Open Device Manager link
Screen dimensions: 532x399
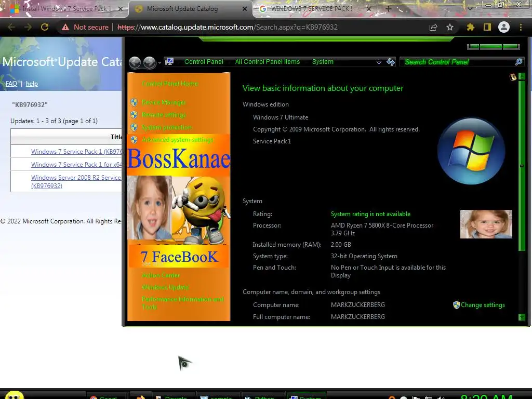click(x=164, y=102)
